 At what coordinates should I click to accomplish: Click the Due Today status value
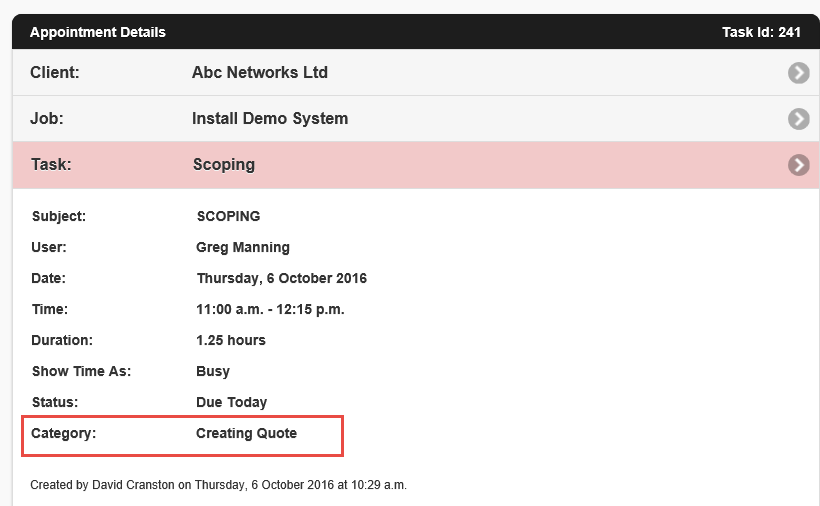pos(232,402)
